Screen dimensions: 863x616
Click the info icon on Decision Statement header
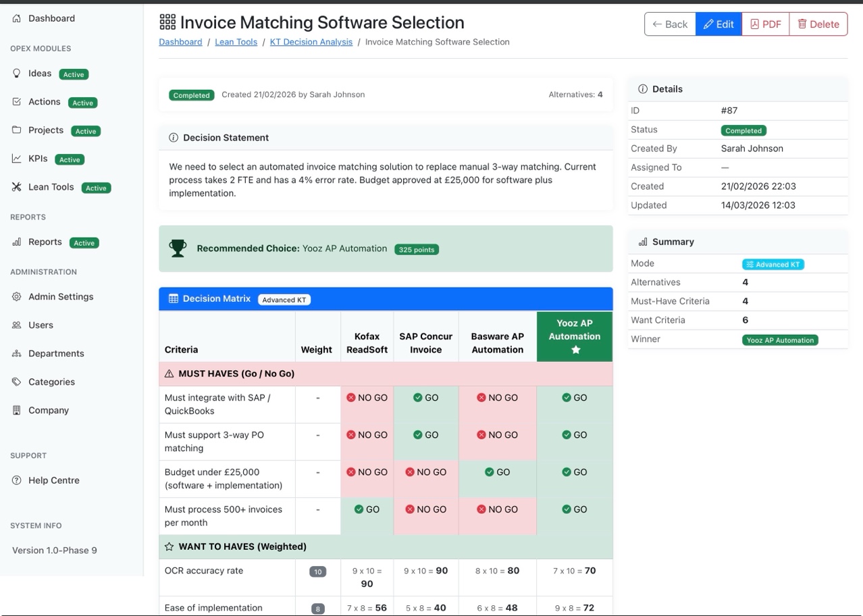174,137
